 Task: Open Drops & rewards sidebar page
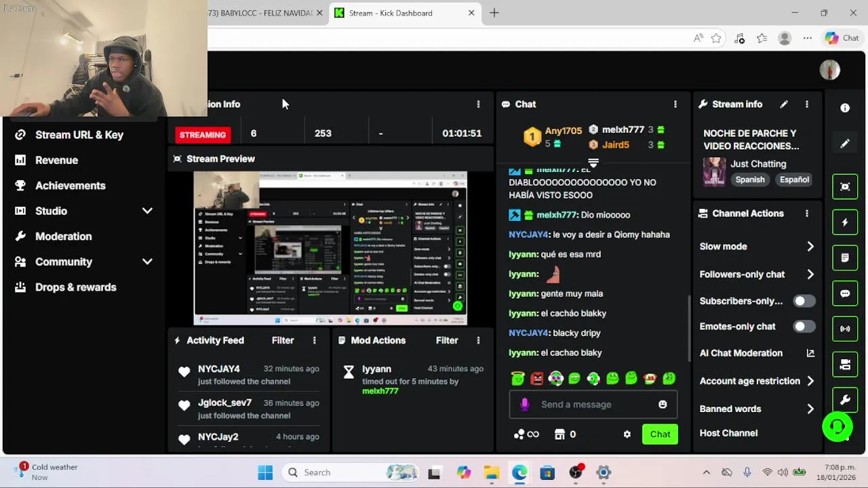tap(75, 287)
